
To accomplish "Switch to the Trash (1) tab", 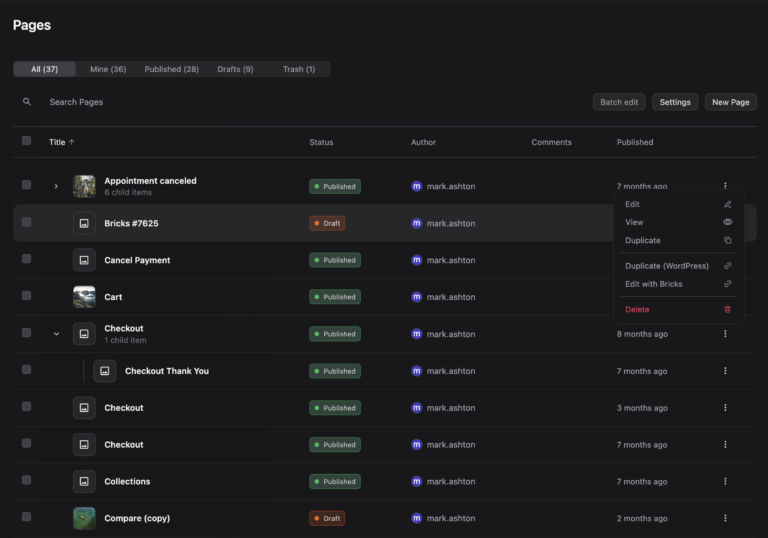I will [299, 69].
